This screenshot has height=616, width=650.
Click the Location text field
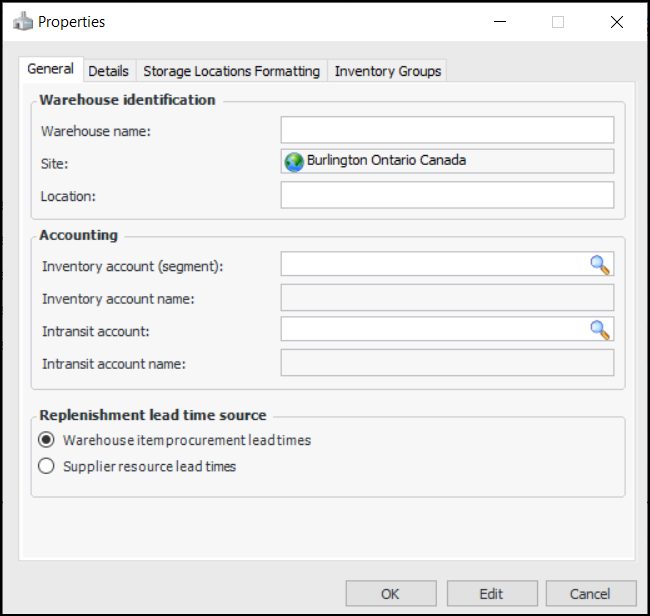tap(447, 195)
